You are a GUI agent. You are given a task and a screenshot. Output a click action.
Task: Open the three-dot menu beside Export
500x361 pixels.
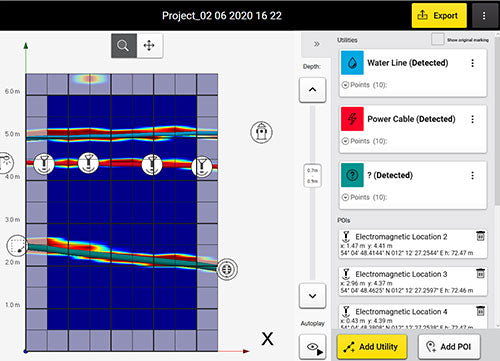pyautogui.click(x=484, y=16)
